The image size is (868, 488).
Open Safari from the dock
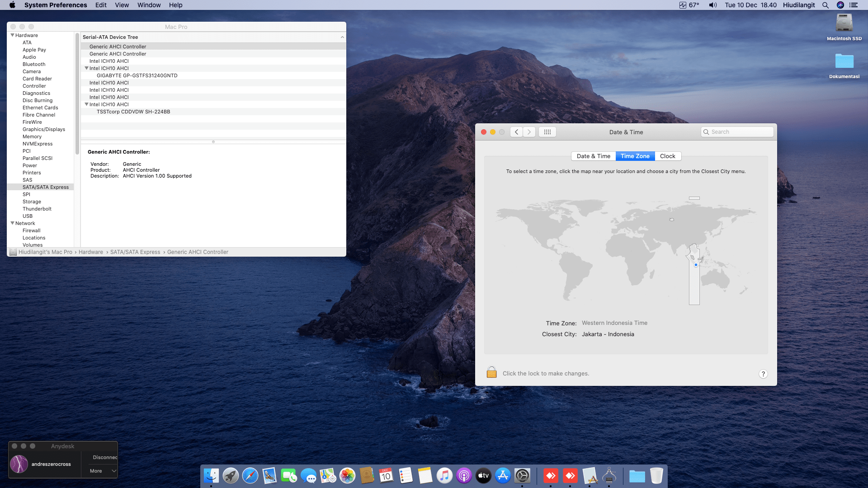click(x=250, y=475)
